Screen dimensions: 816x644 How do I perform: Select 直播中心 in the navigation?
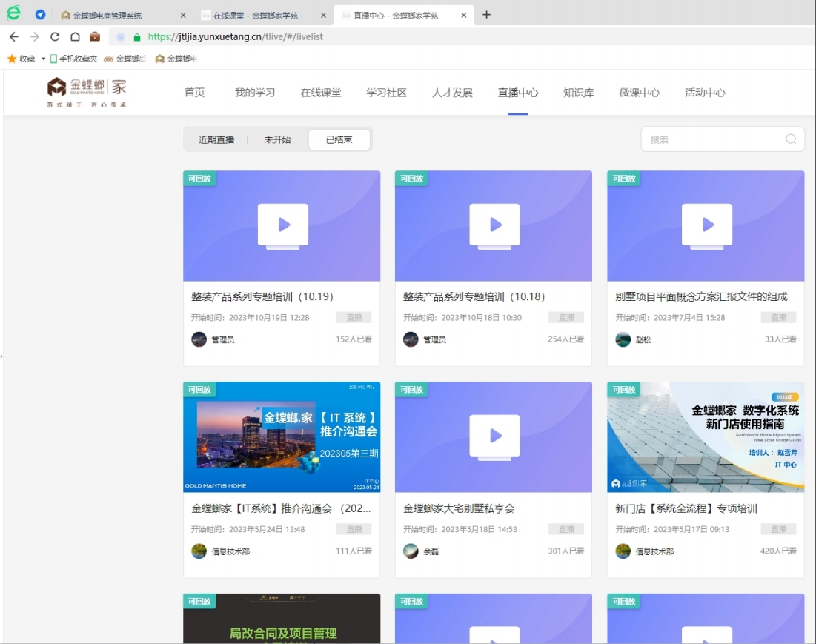click(518, 93)
